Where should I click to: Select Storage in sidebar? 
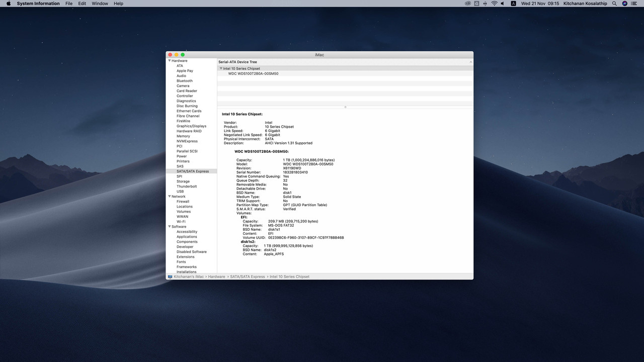click(x=183, y=182)
